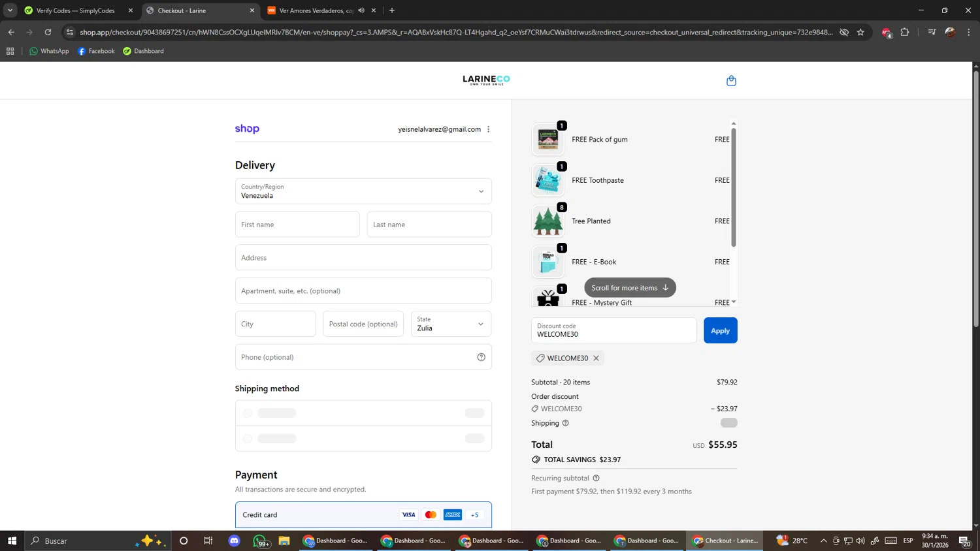Select the first shipping method radio
980x551 pixels.
(x=248, y=413)
